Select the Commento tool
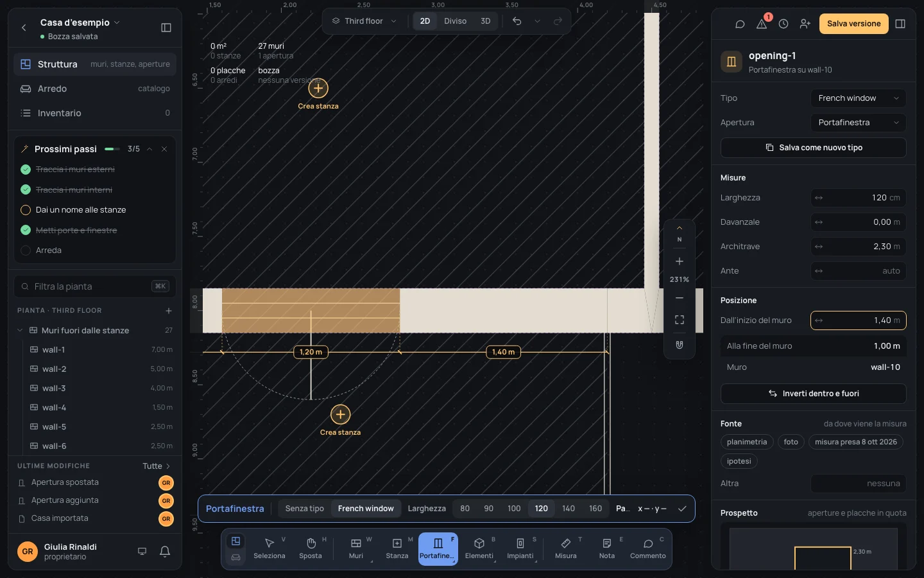Image resolution: width=924 pixels, height=578 pixels. [x=648, y=549]
